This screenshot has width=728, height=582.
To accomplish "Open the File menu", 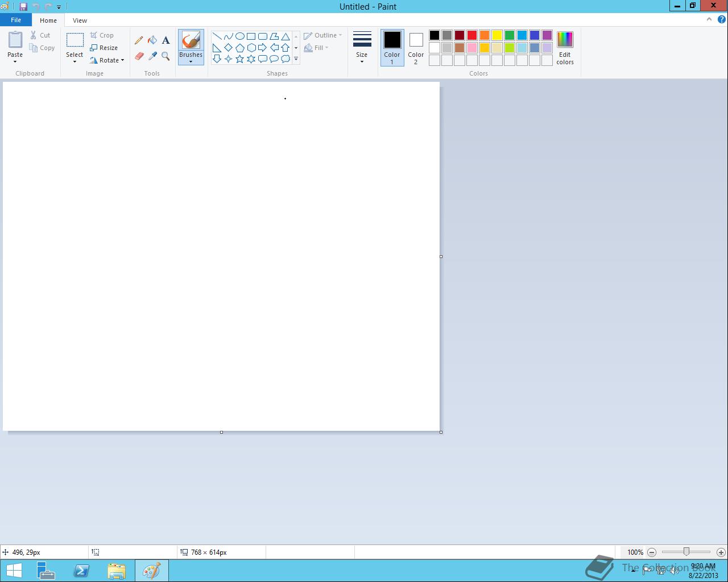I will click(16, 20).
